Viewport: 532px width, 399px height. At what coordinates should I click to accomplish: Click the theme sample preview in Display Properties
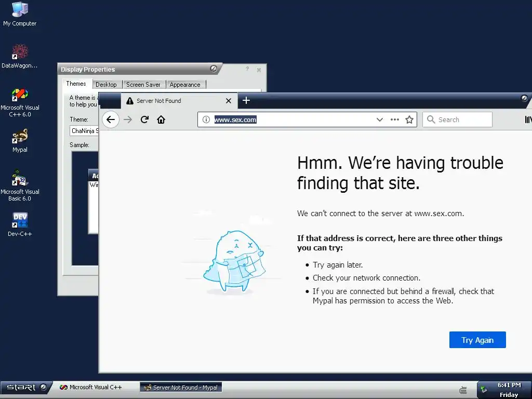point(85,208)
